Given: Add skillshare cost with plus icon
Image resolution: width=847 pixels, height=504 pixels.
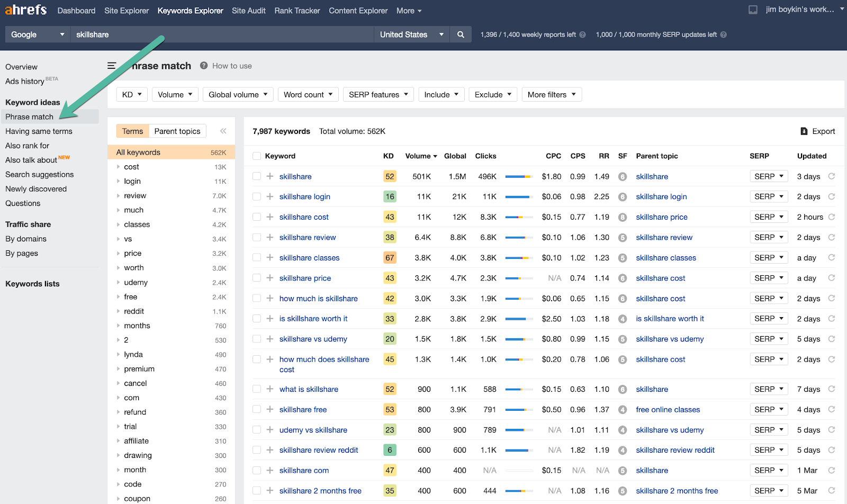Looking at the screenshot, I should 270,217.
